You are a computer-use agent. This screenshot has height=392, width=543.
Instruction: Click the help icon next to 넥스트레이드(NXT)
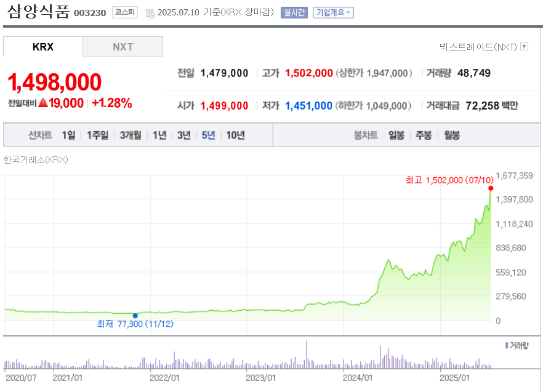[524, 47]
